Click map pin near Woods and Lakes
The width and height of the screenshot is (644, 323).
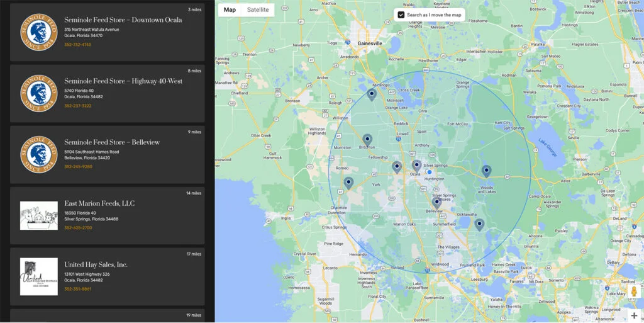tap(486, 171)
